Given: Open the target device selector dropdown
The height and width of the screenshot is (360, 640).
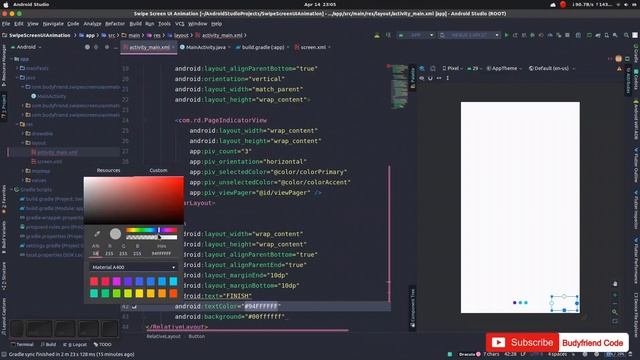Looking at the screenshot, I should 469,35.
